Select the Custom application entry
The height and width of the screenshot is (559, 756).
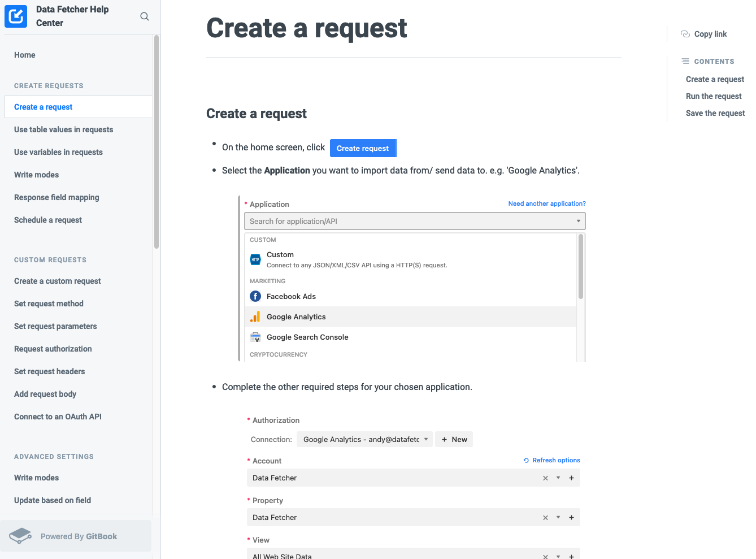[411, 259]
